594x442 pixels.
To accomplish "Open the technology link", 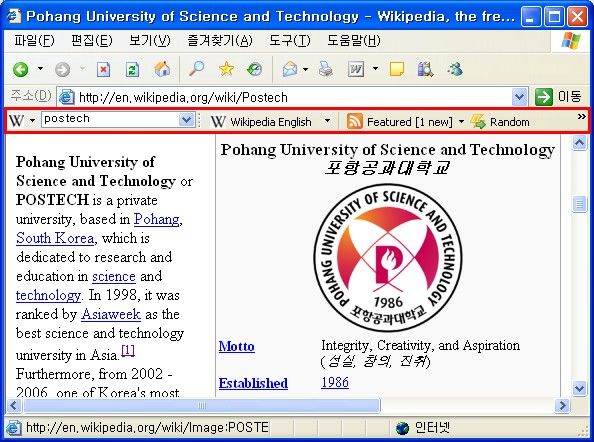I will [48, 295].
